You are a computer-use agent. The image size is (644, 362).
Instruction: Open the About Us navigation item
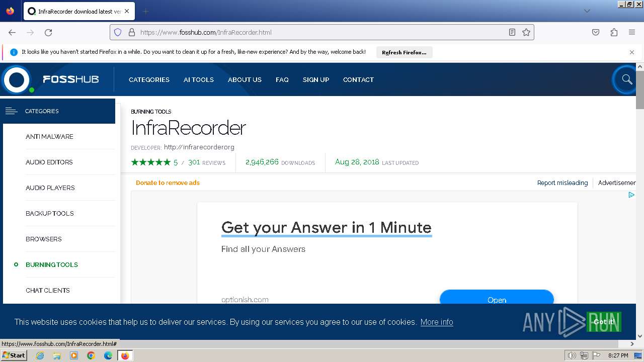tap(245, 79)
